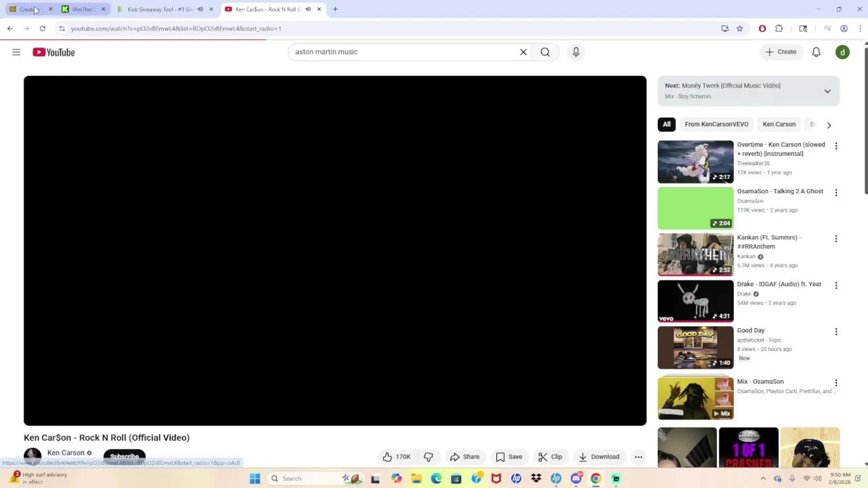Select the All filter chip
The height and width of the screenshot is (488, 868).
pos(667,124)
